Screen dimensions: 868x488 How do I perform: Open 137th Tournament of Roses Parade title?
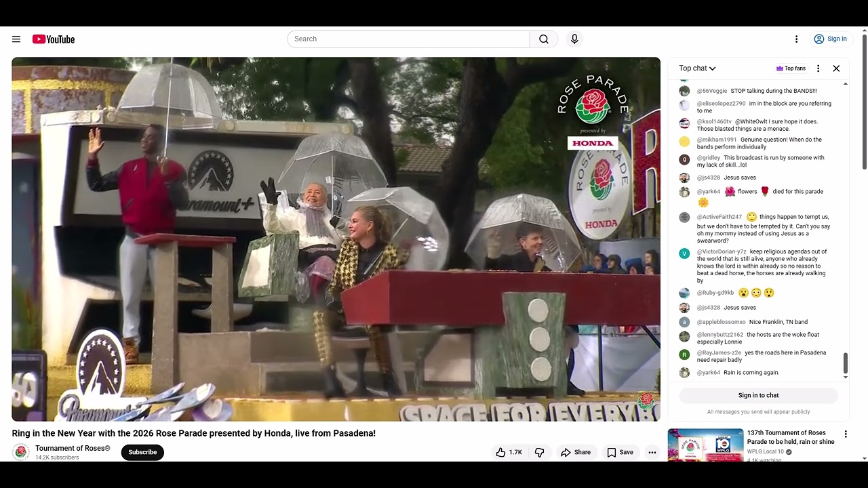(x=791, y=437)
